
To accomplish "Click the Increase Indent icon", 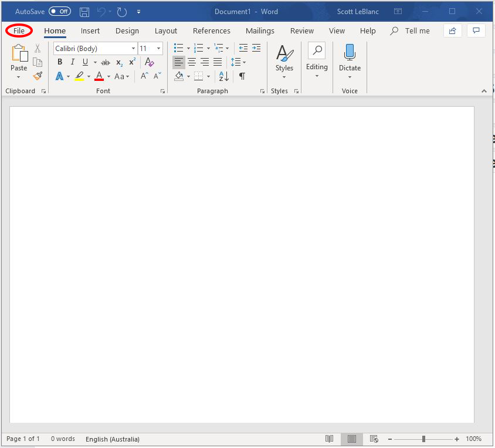I will pyautogui.click(x=256, y=49).
